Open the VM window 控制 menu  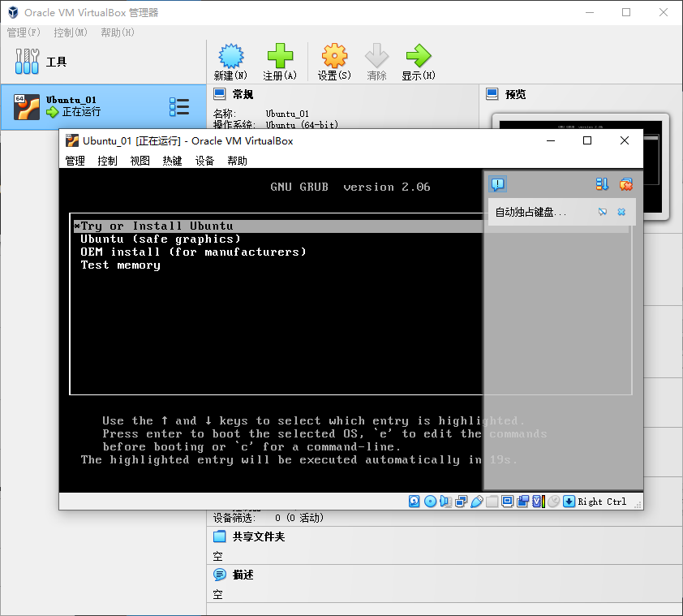pos(107,161)
